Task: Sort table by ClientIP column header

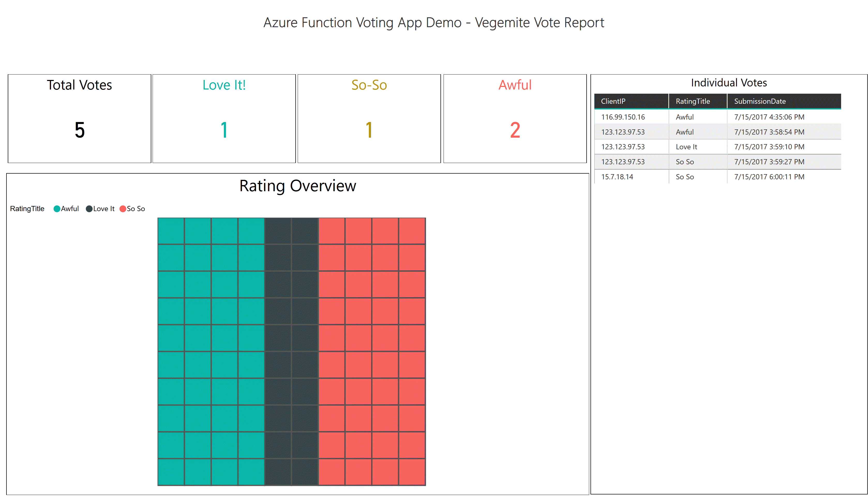Action: pos(613,101)
